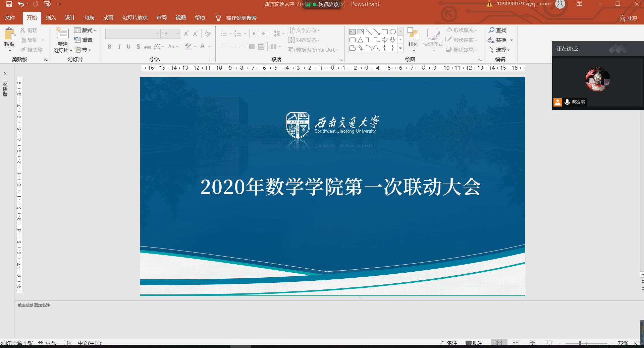Open the Layout (版式) dropdown
This screenshot has height=348, width=644.
(x=85, y=30)
